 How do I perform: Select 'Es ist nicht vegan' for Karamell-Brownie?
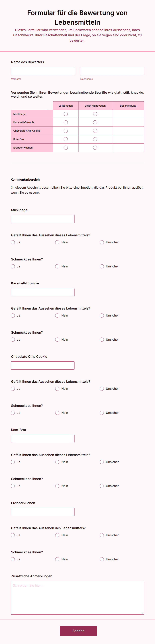(95, 123)
